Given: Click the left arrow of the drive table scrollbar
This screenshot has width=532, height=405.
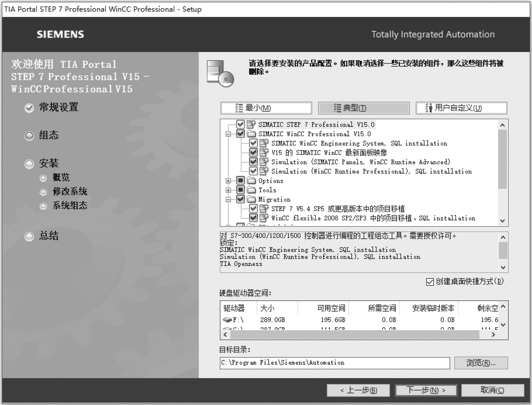Looking at the screenshot, I should [225, 335].
